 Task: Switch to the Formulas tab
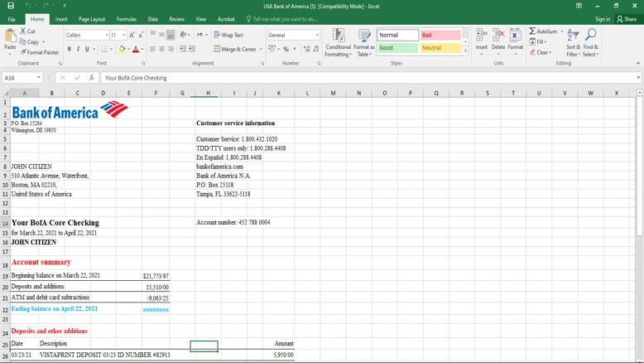coord(126,19)
